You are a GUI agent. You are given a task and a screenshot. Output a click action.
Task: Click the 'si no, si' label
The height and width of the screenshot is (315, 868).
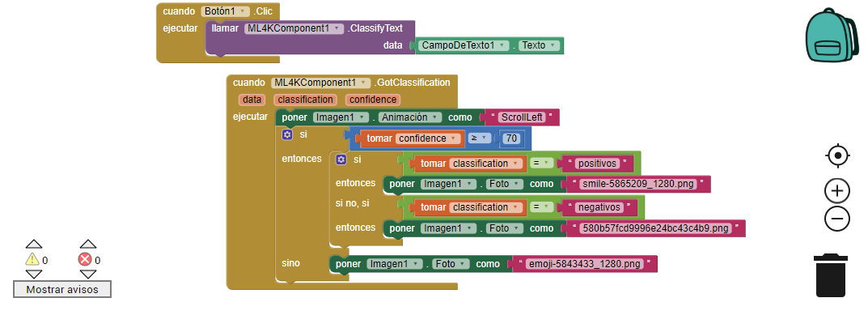pos(352,203)
